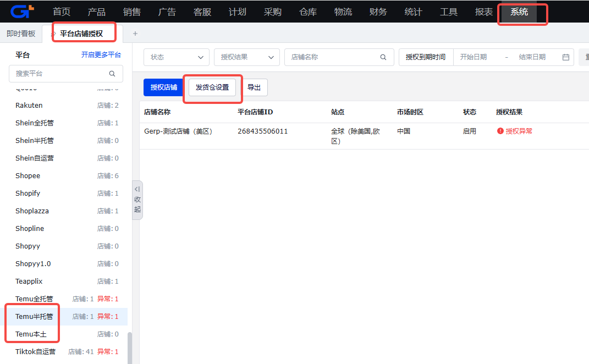Open the 计划 menu

click(x=238, y=12)
